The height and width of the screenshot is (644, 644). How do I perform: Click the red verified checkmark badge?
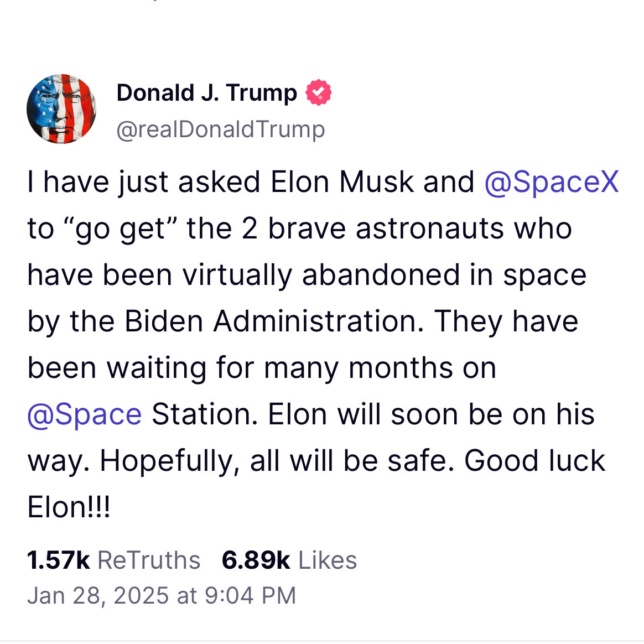[x=318, y=92]
